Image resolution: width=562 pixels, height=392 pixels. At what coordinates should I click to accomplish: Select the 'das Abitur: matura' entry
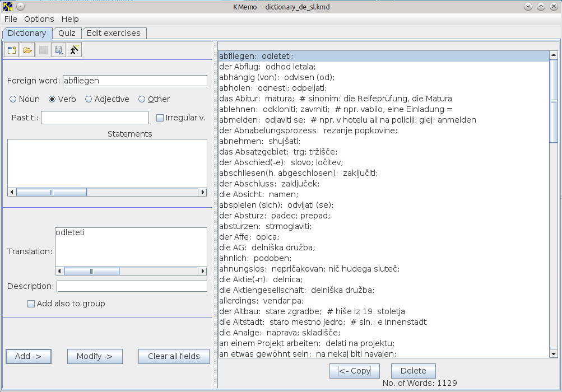383,99
